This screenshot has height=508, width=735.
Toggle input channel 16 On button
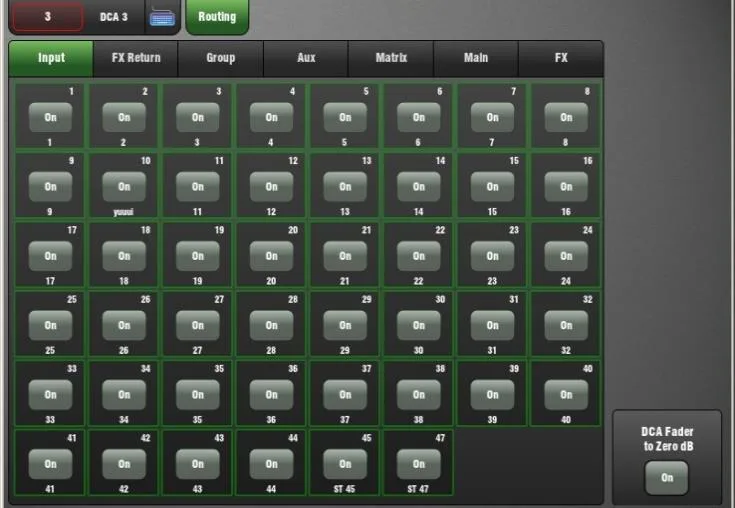point(566,187)
